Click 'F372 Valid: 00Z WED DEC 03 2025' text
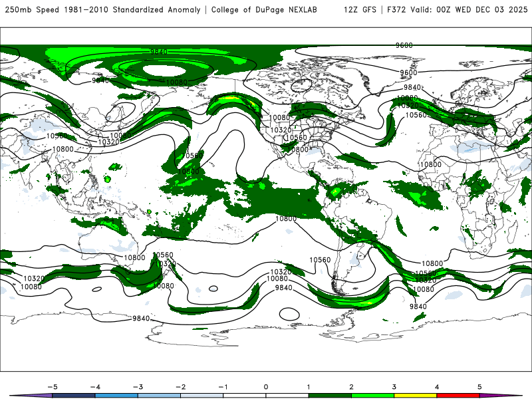The width and height of the screenshot is (532, 399). pos(457,9)
